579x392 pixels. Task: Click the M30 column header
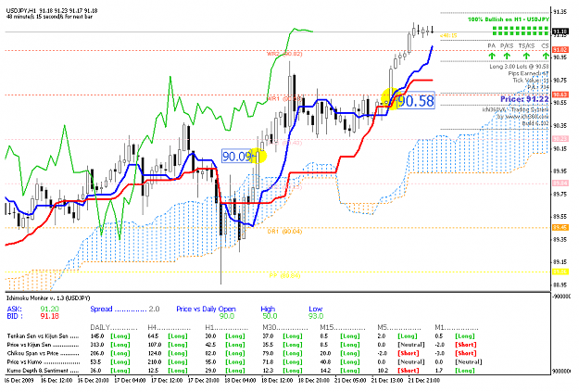(x=285, y=328)
